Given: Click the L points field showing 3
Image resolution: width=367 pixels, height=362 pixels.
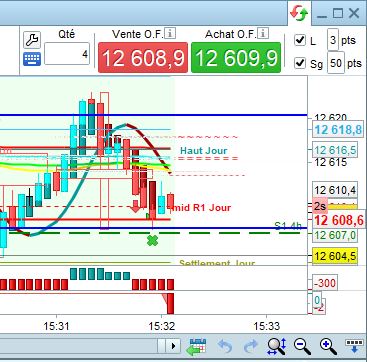Looking at the screenshot, I should [x=333, y=40].
